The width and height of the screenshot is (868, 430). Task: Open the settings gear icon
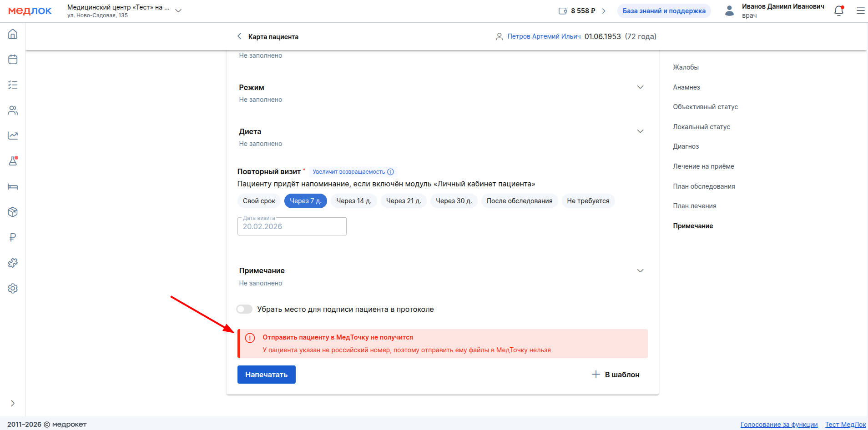point(13,288)
